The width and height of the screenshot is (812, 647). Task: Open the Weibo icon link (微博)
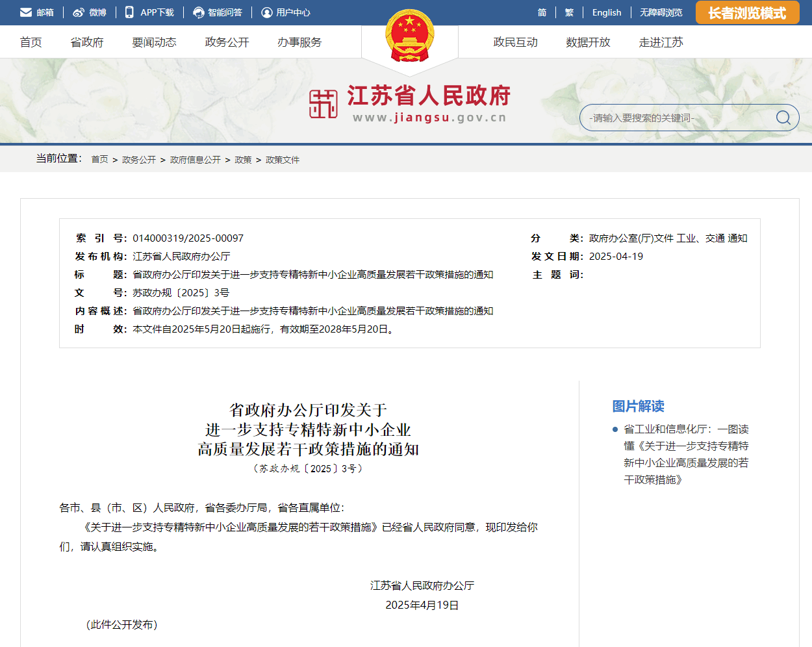click(79, 12)
